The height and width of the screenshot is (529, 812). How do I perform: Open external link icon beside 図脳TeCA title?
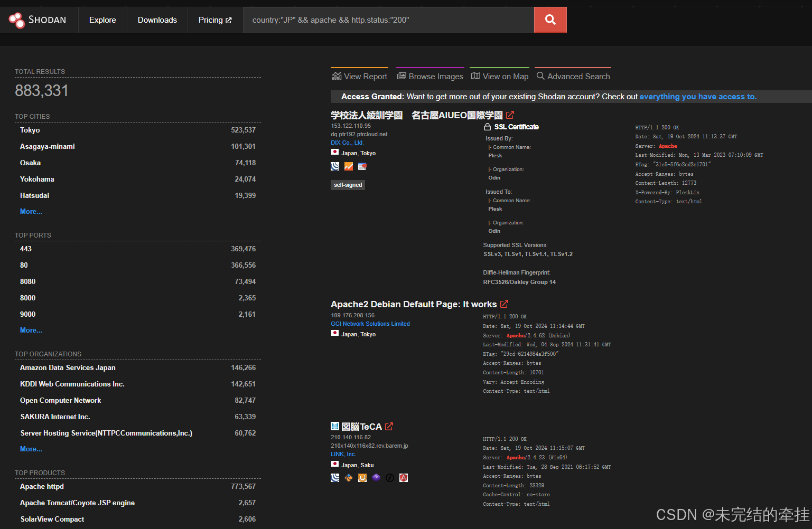[389, 427]
